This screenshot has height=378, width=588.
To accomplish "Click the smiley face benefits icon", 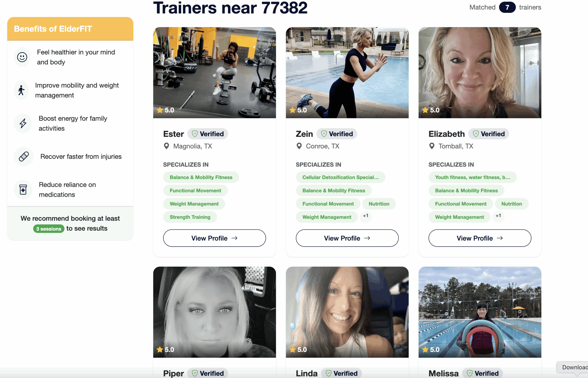I will pyautogui.click(x=22, y=57).
